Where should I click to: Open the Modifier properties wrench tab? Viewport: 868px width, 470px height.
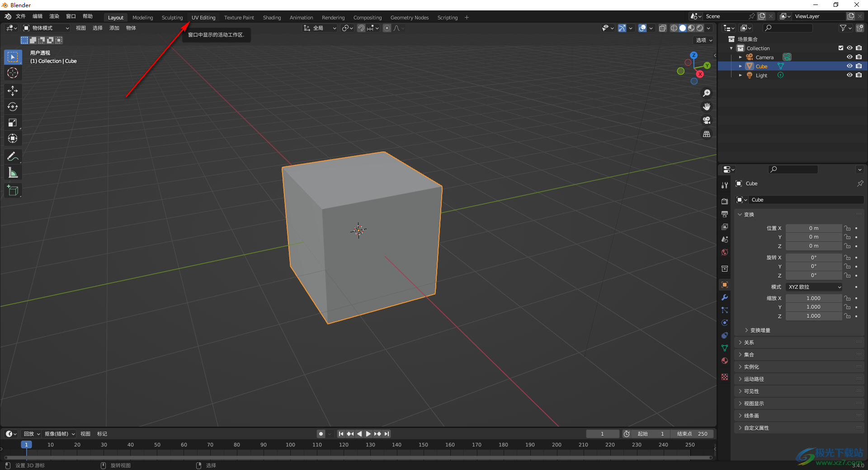(x=725, y=297)
